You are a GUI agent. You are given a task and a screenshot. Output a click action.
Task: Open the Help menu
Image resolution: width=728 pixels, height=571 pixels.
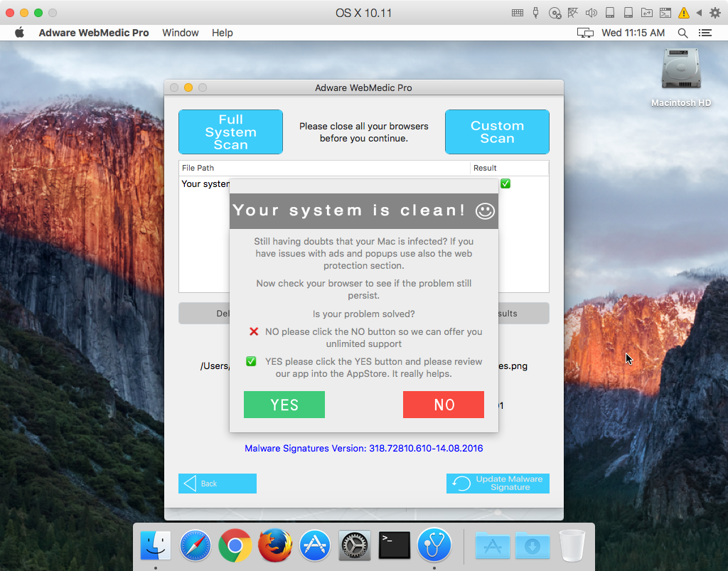coord(223,33)
